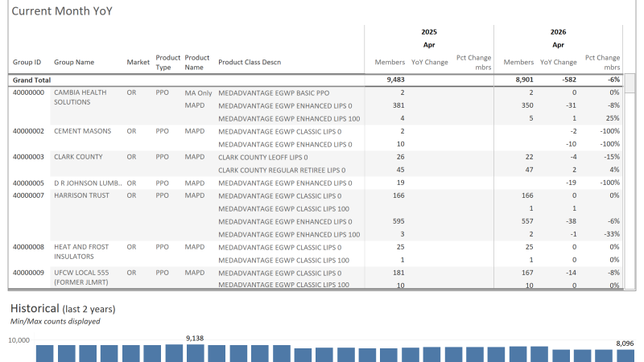Select the Group Name column header

click(x=74, y=62)
